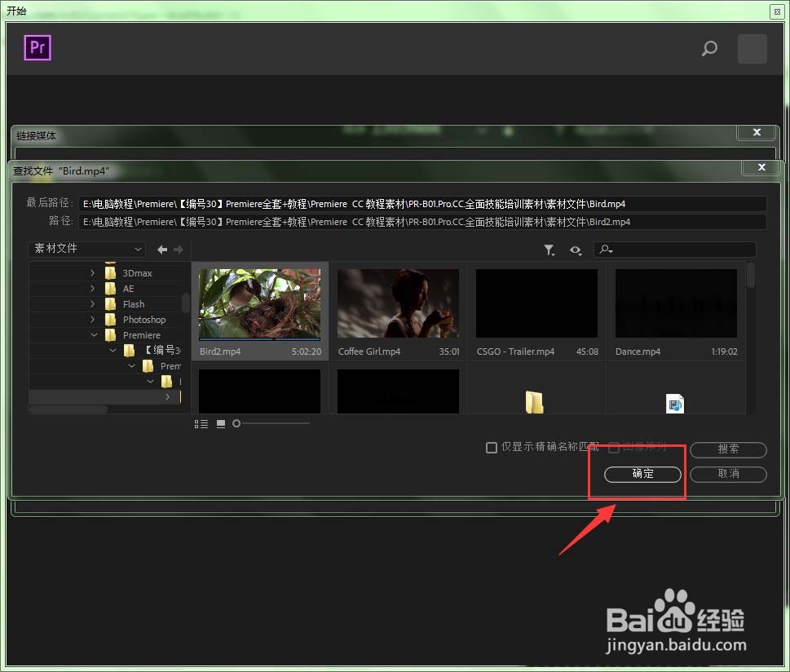
Task: Select the media file icon in bottom row
Action: 674,404
